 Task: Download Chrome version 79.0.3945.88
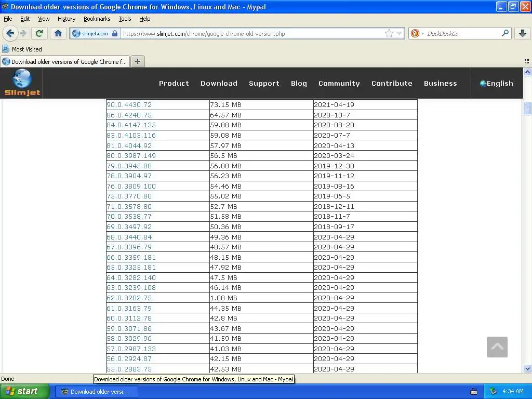[129, 166]
